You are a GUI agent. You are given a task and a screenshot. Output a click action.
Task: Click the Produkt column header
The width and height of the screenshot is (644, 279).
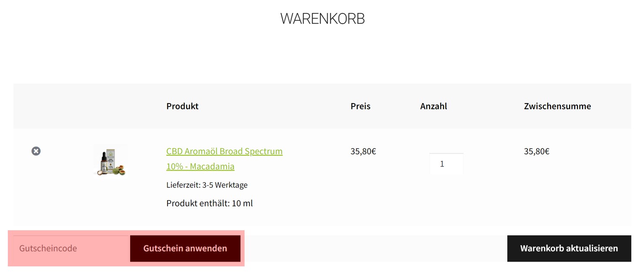(182, 106)
